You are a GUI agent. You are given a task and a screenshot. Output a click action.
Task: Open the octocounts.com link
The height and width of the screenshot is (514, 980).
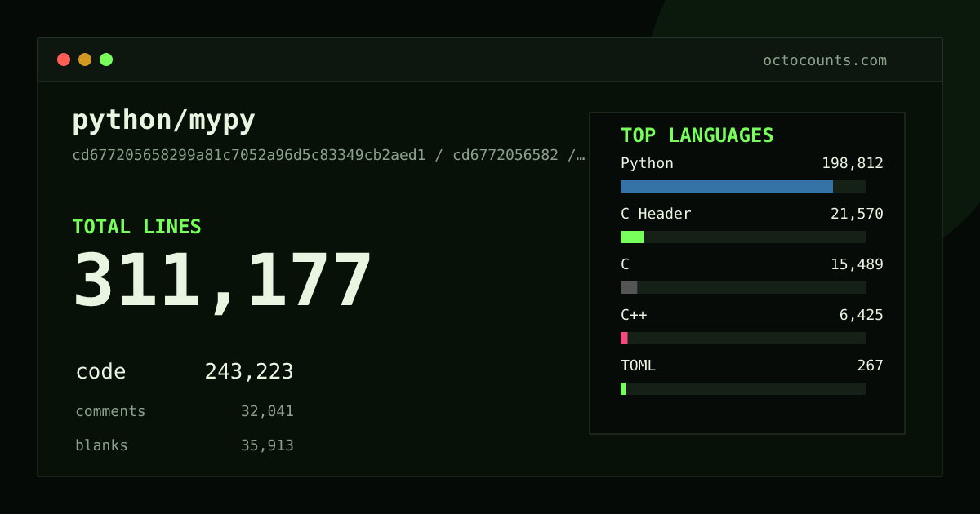(825, 60)
